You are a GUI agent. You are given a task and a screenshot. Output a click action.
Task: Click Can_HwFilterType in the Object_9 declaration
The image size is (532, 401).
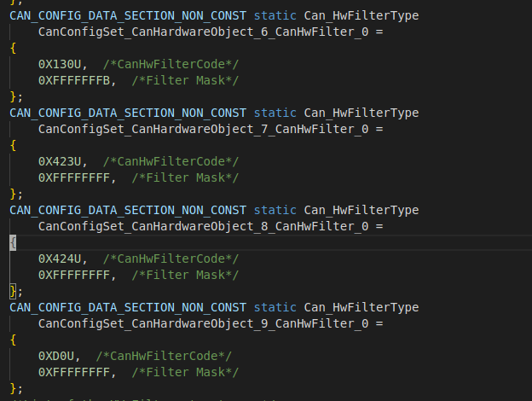pos(361,307)
